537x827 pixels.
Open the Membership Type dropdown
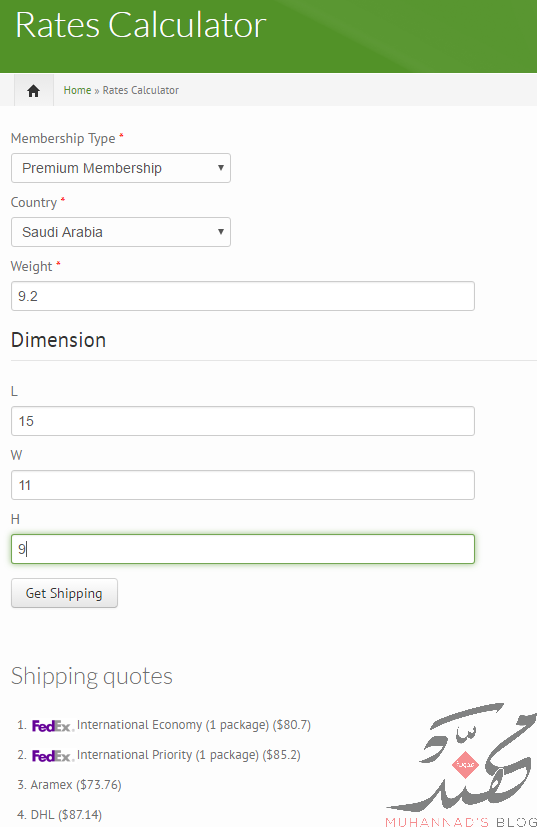pos(121,168)
